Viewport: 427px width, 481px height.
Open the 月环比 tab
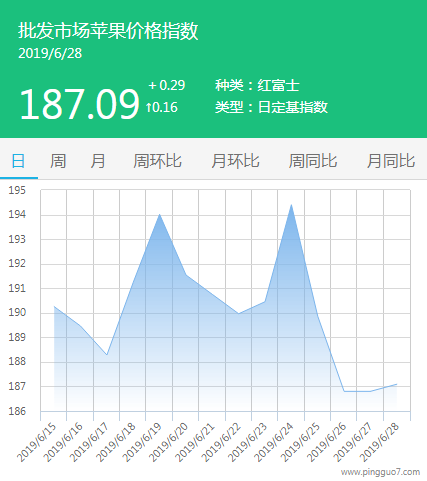(x=235, y=161)
